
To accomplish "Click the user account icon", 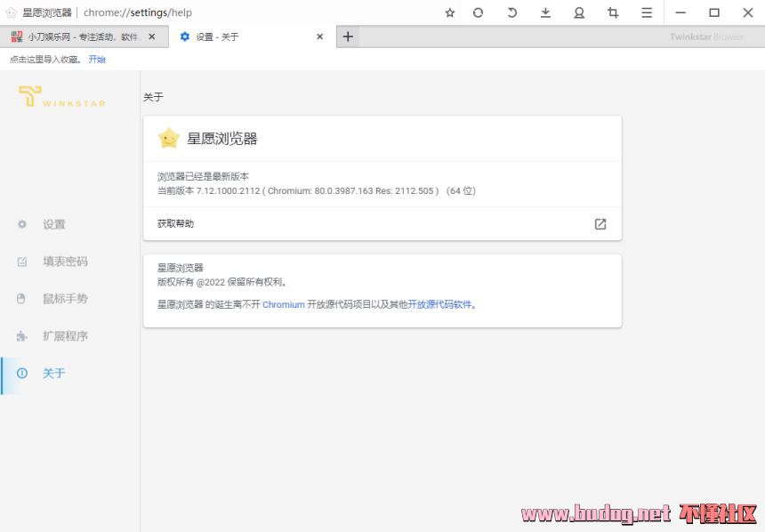I will (579, 12).
